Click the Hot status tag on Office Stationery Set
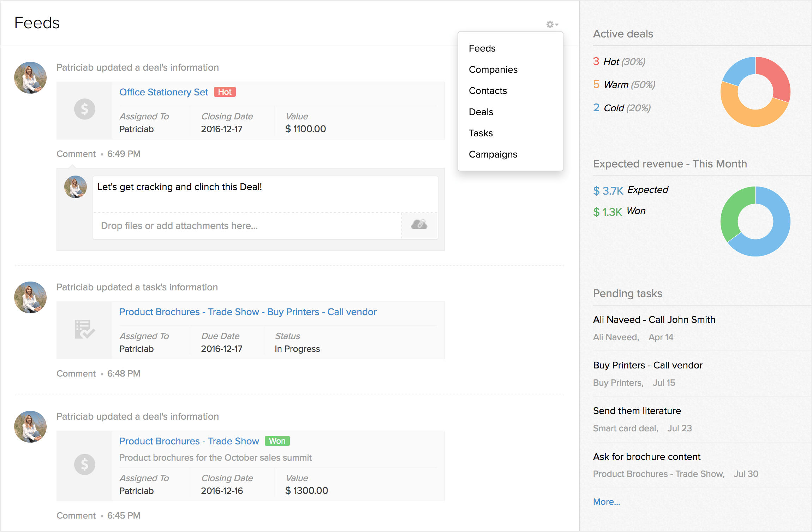The width and height of the screenshot is (812, 532). (x=225, y=92)
